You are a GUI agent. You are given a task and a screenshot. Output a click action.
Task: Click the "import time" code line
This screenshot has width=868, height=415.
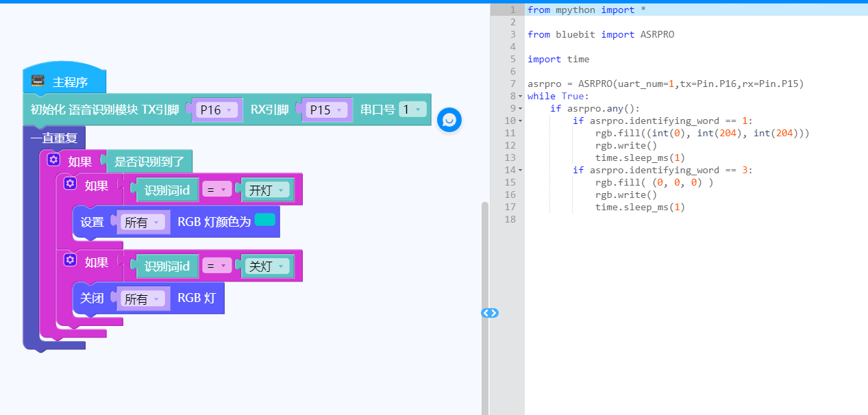pyautogui.click(x=558, y=59)
